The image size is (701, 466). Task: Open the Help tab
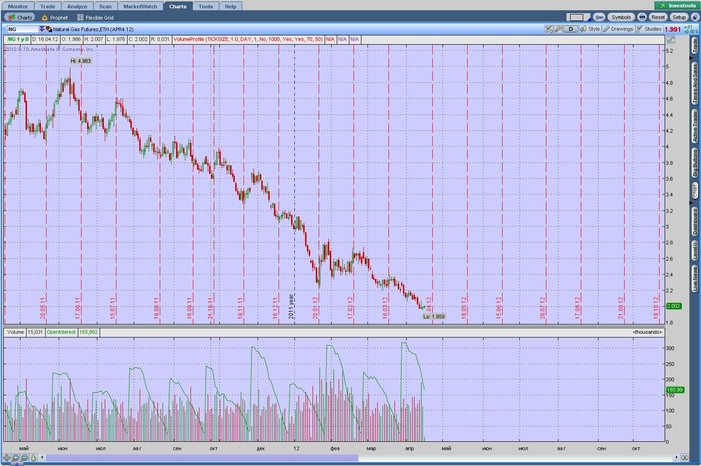(x=230, y=6)
